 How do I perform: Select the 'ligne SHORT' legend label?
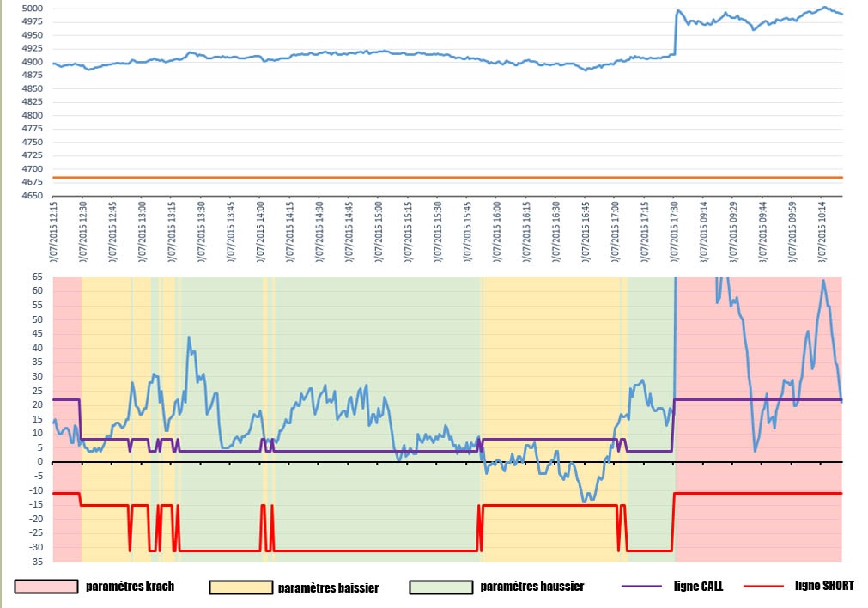824,586
